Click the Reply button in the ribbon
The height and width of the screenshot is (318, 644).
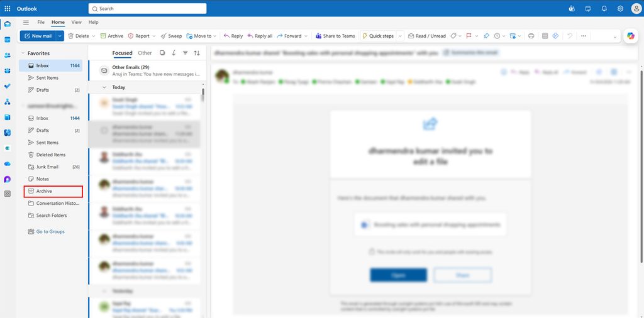coord(233,36)
